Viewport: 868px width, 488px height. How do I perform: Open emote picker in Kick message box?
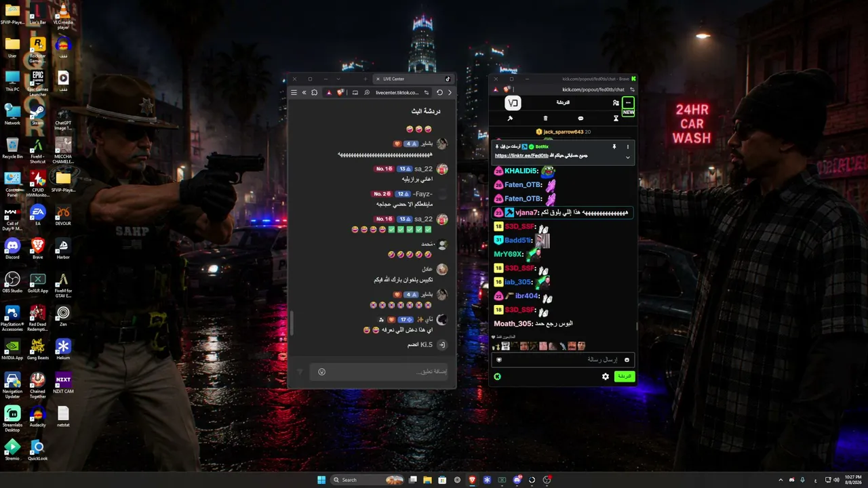tap(627, 360)
